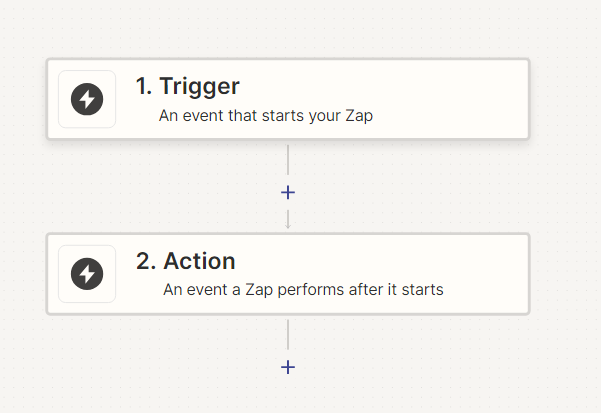This screenshot has width=601, height=413.
Task: Click the arrow connector pointing into the Action card
Action: [288, 219]
